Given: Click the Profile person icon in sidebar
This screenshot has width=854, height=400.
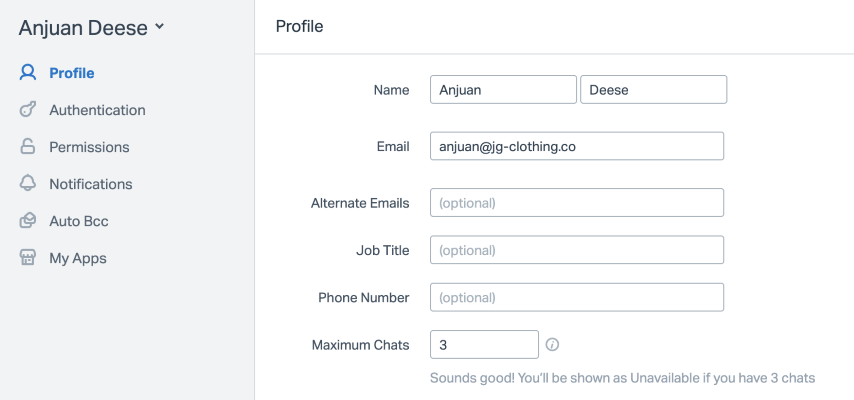Looking at the screenshot, I should [x=28, y=73].
